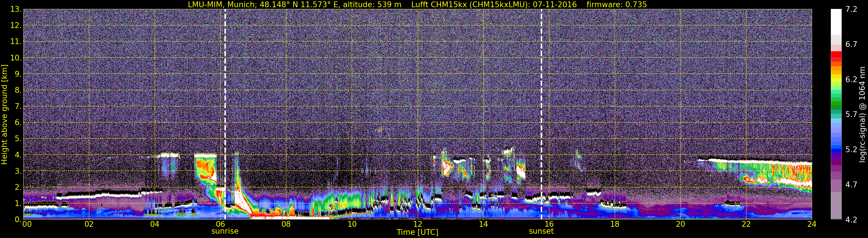Click the y-axis tick label "7."

(18, 107)
